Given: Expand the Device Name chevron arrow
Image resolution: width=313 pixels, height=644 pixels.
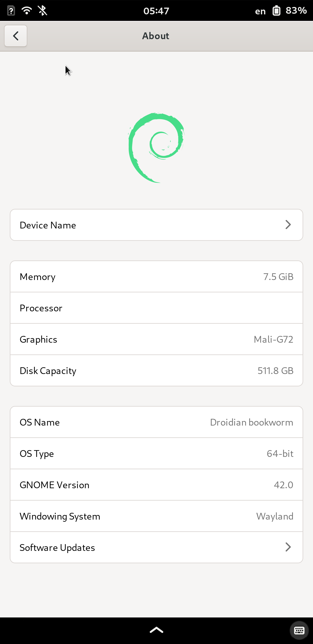Looking at the screenshot, I should 288,225.
